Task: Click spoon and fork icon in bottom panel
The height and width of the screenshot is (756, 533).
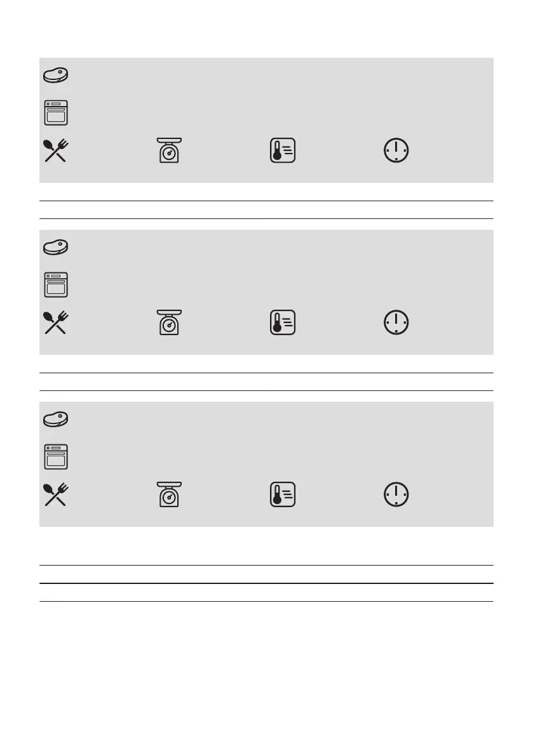Action: tap(56, 494)
